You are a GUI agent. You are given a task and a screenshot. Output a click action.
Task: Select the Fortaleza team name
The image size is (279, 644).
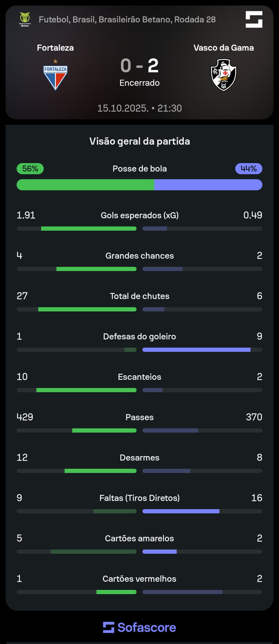(x=55, y=48)
